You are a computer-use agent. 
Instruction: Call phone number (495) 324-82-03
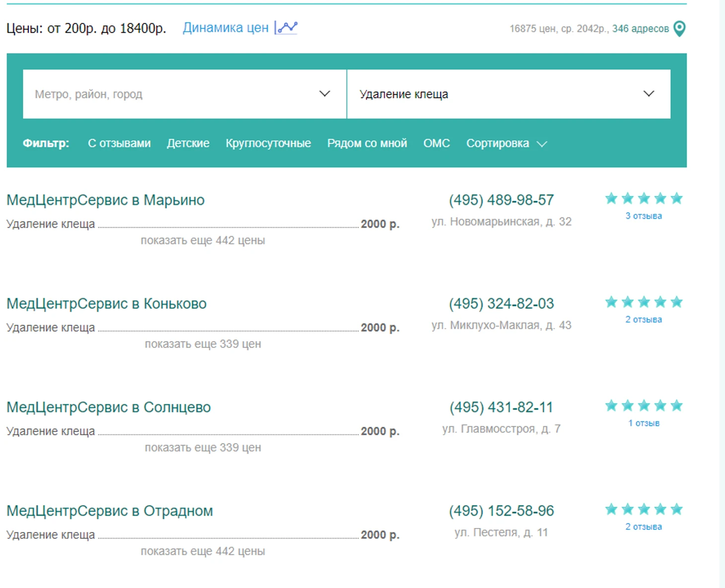tap(501, 304)
